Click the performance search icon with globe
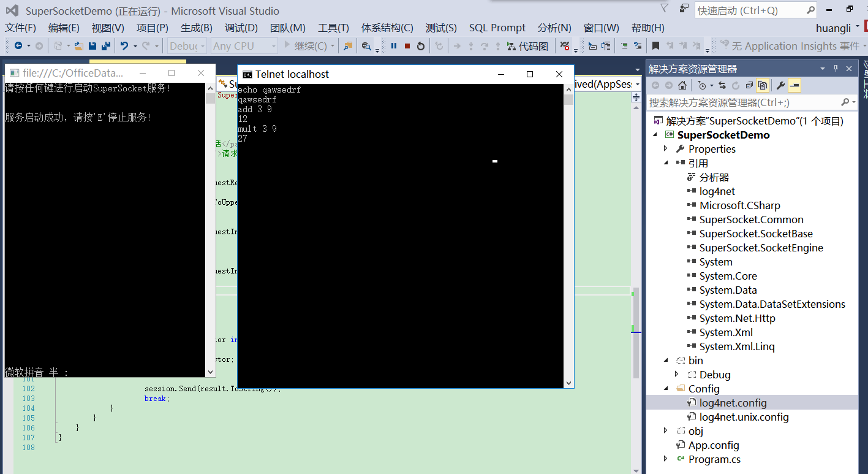The width and height of the screenshot is (868, 474). pyautogui.click(x=366, y=46)
